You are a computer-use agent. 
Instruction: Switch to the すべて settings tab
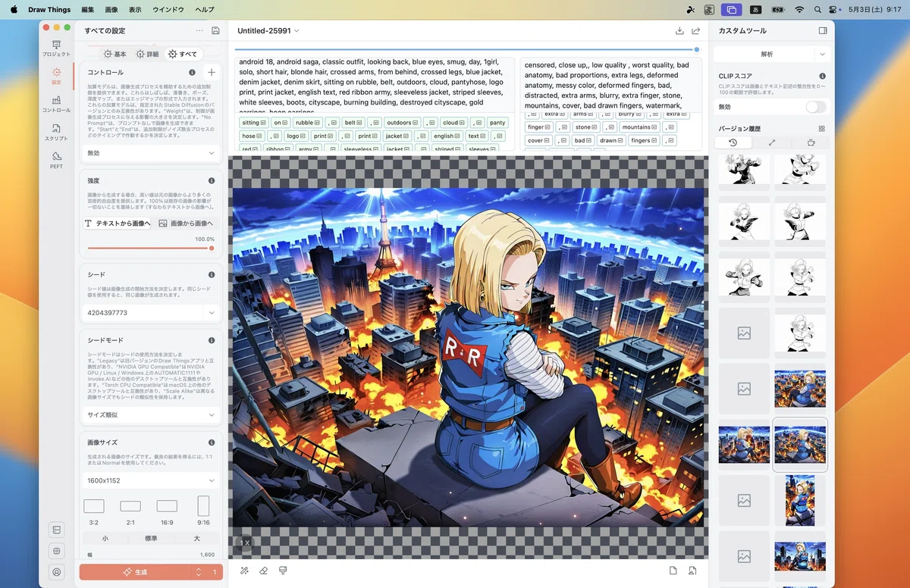(183, 55)
